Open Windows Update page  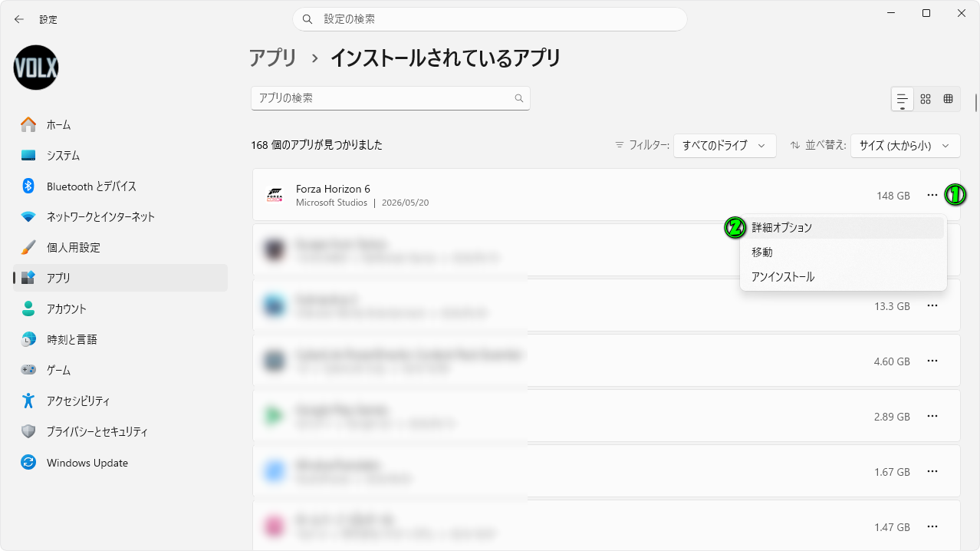pos(120,463)
